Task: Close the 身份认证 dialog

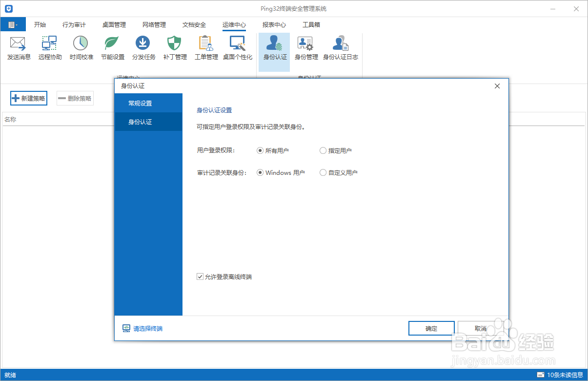Action: click(x=497, y=86)
